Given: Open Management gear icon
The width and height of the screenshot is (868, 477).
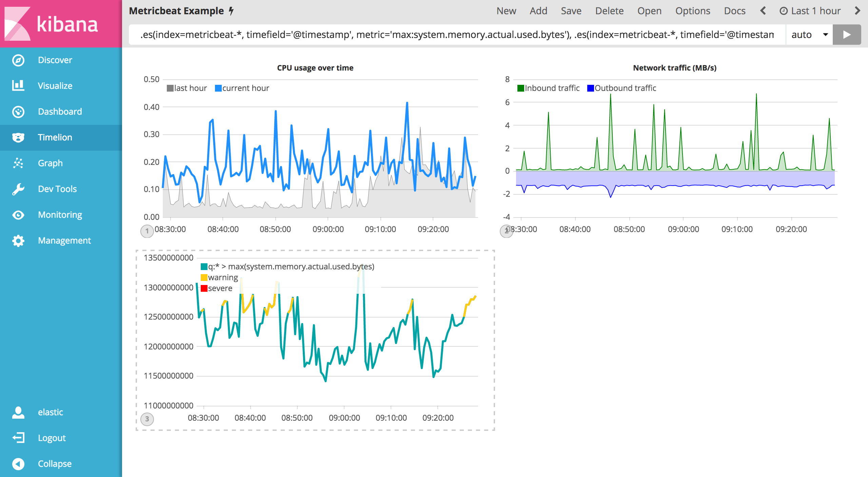Looking at the screenshot, I should [x=18, y=241].
